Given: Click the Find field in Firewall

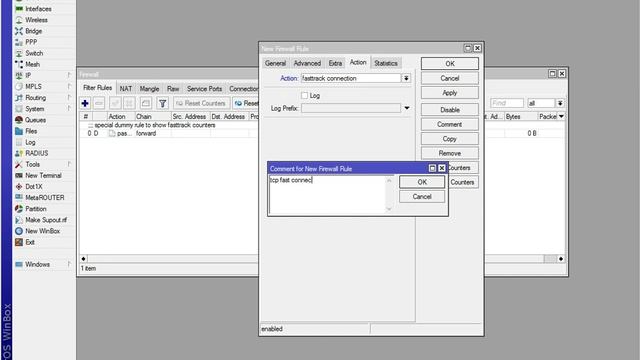Looking at the screenshot, I should tap(507, 103).
